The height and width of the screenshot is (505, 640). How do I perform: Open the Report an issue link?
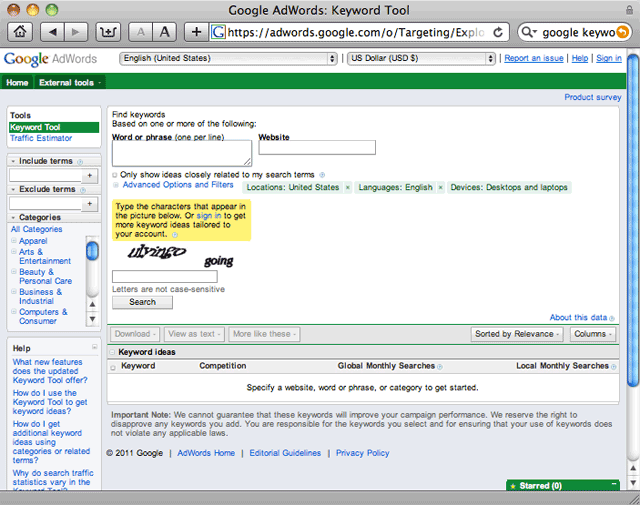point(533,58)
